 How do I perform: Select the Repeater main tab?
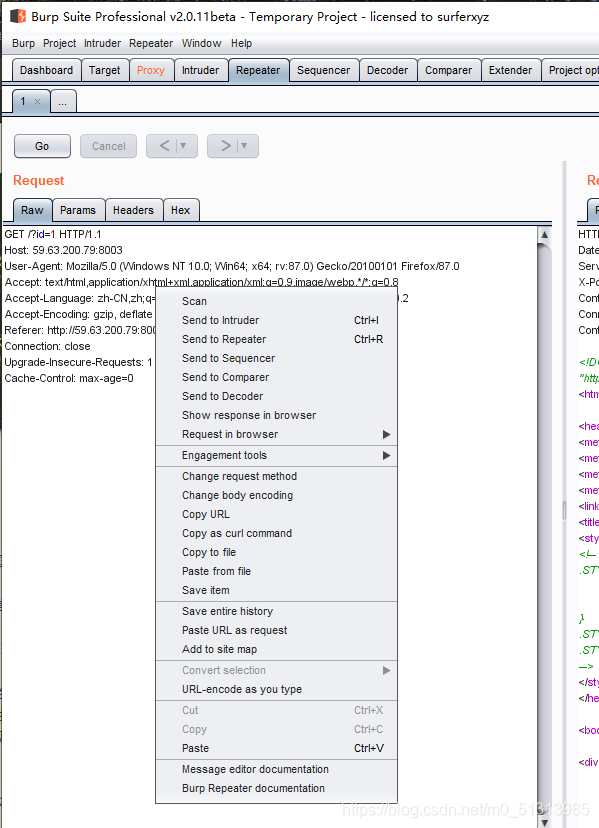258,70
